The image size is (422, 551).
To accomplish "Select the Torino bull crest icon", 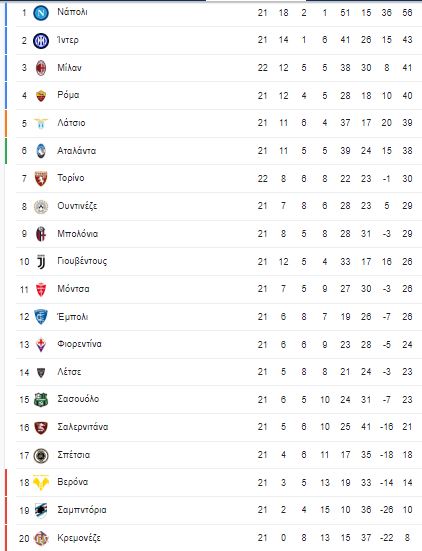I will pyautogui.click(x=41, y=179).
